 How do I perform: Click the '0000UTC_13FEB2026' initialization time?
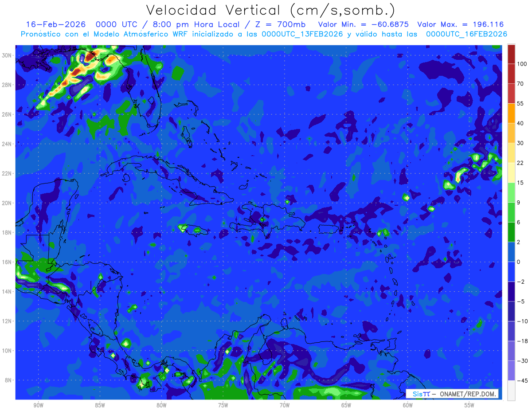tap(301, 34)
